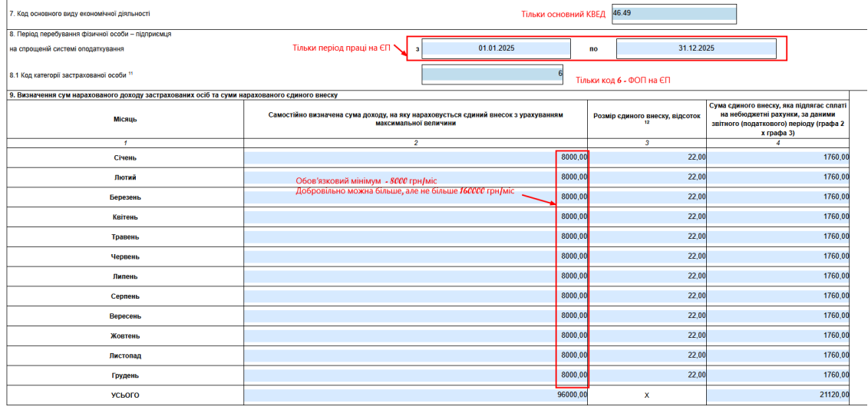The height and width of the screenshot is (410, 868).
Task: Click the Місяць column header
Action: (x=125, y=119)
